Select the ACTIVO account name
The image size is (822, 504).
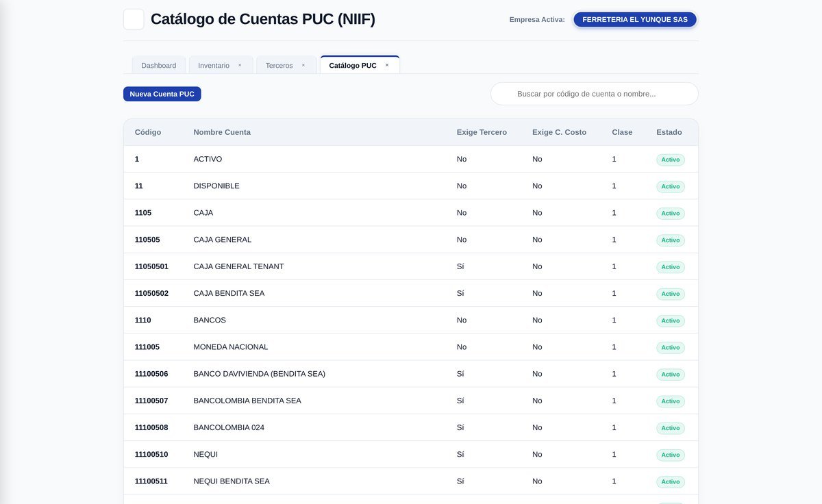[208, 159]
